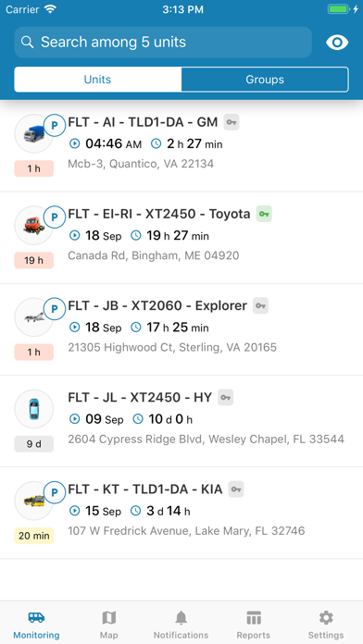This screenshot has width=363, height=644.
Task: Tap the blue car icon for HY unit
Action: [33, 409]
